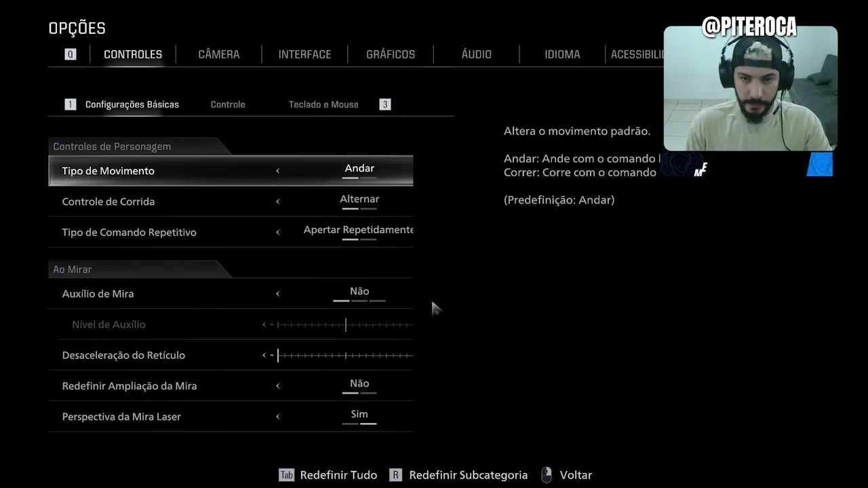This screenshot has width=868, height=488.
Task: Select the Teclado e Mouse subtab
Action: [x=323, y=104]
